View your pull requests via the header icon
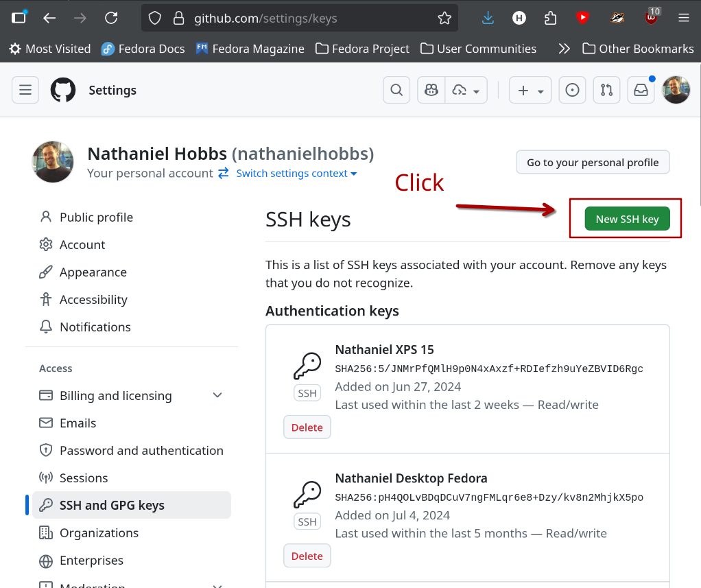The height and width of the screenshot is (588, 701). [x=606, y=90]
